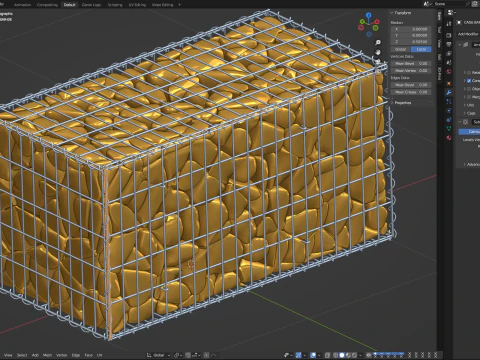Image resolution: width=480 pixels, height=360 pixels.
Task: Open the Compositing workspace tab
Action: (47, 5)
